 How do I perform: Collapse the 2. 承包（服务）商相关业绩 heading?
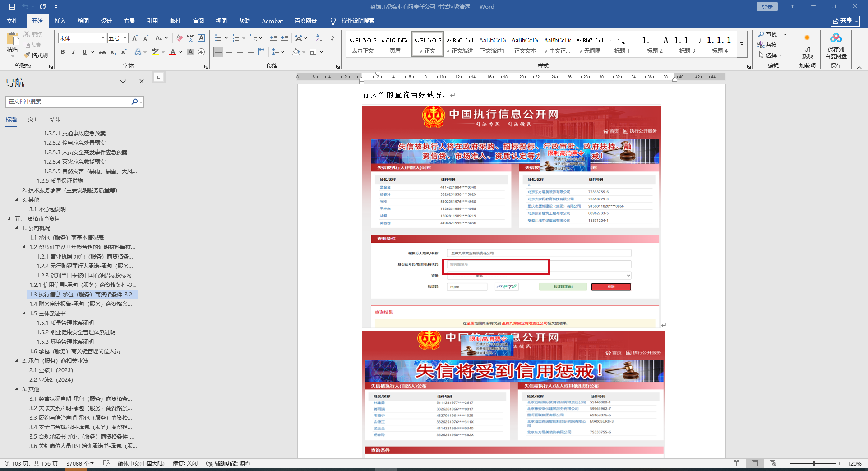coord(17,361)
